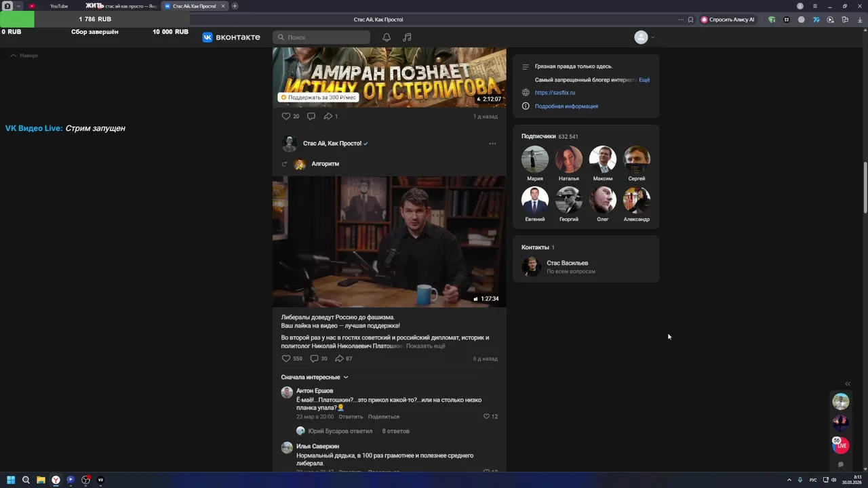Collapse right side panel double-chevron
The image size is (868, 488).
(848, 384)
